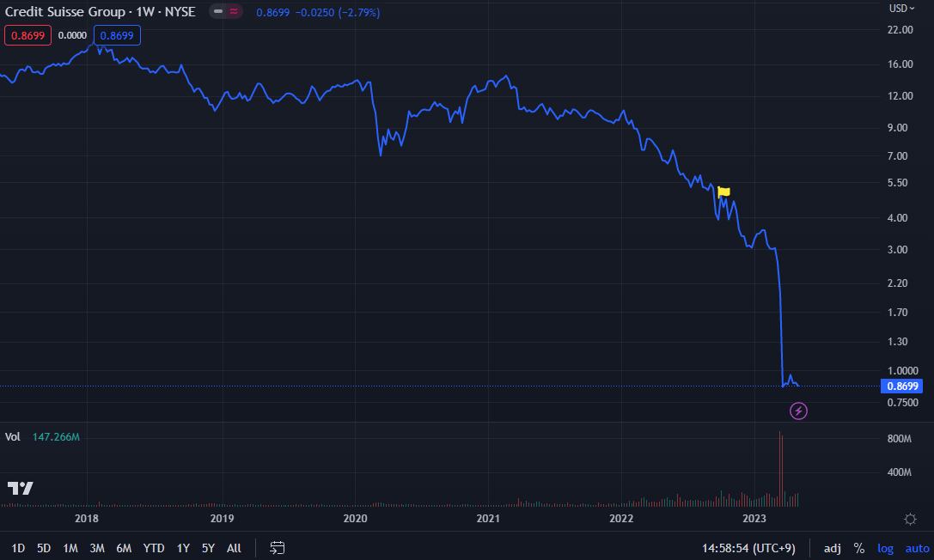This screenshot has height=560, width=934.
Task: Open the USD currency dropdown
Action: click(x=902, y=9)
